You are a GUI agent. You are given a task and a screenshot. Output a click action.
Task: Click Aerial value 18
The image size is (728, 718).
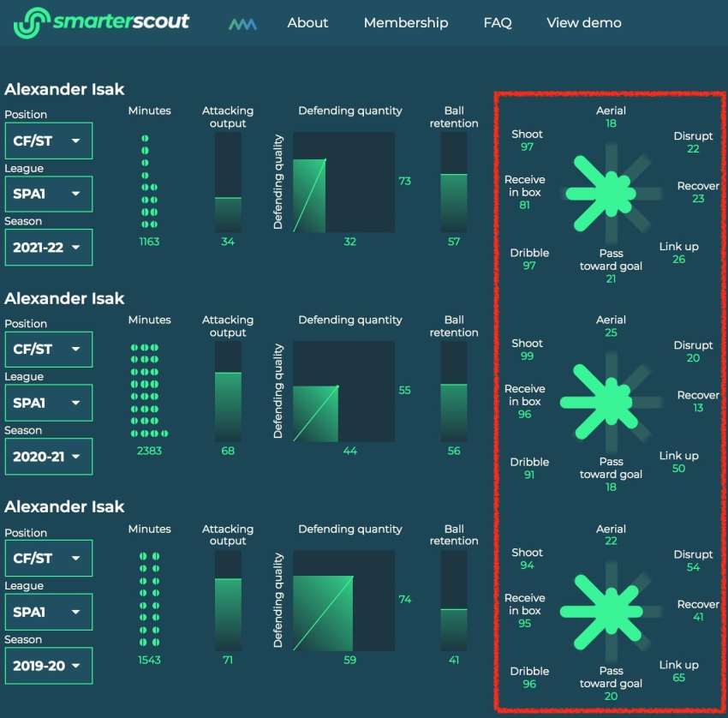pos(611,123)
